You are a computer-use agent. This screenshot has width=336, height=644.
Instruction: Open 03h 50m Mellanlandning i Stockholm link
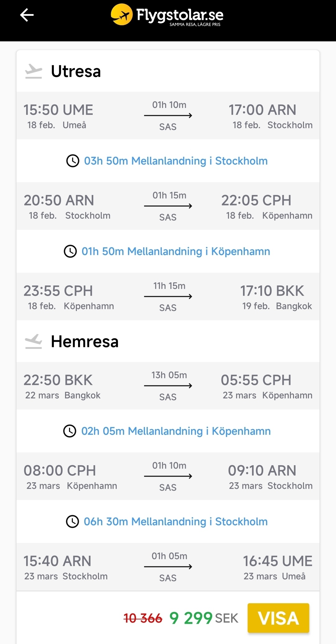click(176, 161)
